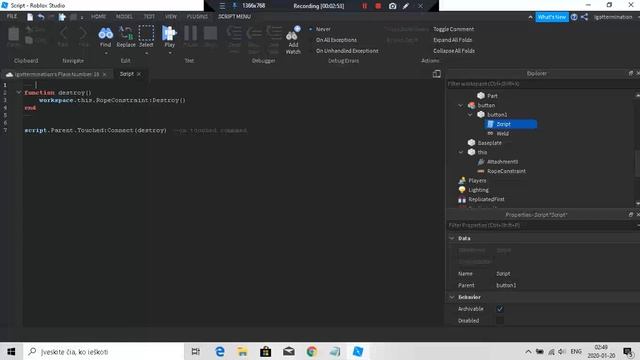Image resolution: width=640 pixels, height=360 pixels.
Task: Click the Select dotted-square icon
Action: coord(146,33)
